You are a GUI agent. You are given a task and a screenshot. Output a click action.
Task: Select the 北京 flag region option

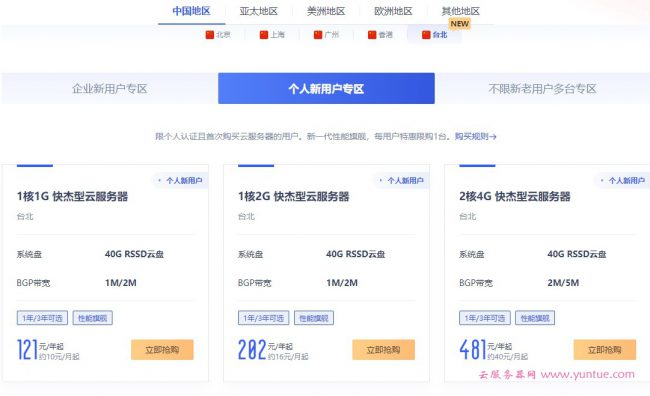pyautogui.click(x=218, y=35)
